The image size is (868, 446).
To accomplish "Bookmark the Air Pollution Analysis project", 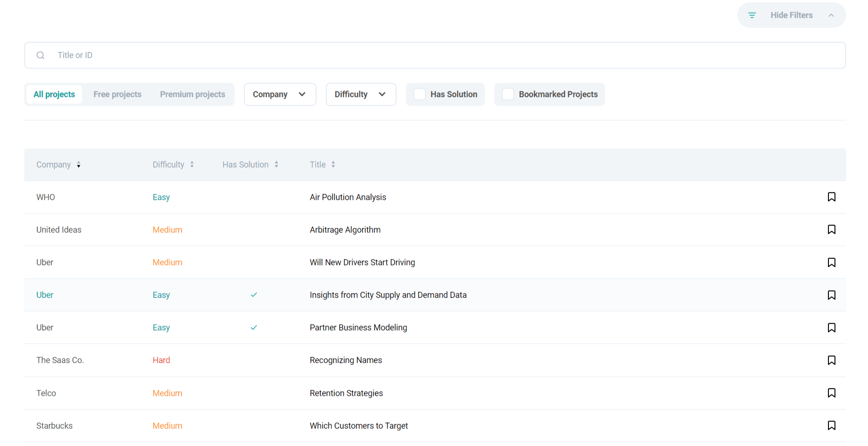I will (832, 196).
